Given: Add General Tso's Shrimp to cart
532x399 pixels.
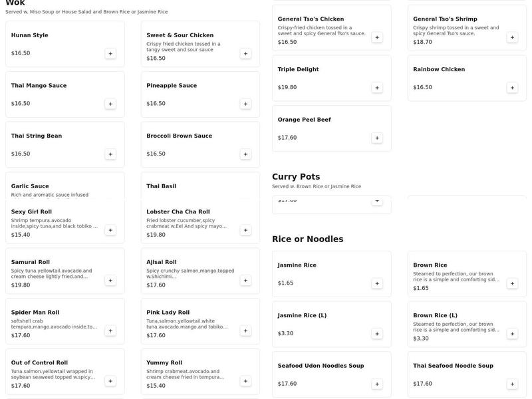Looking at the screenshot, I should point(511,37).
